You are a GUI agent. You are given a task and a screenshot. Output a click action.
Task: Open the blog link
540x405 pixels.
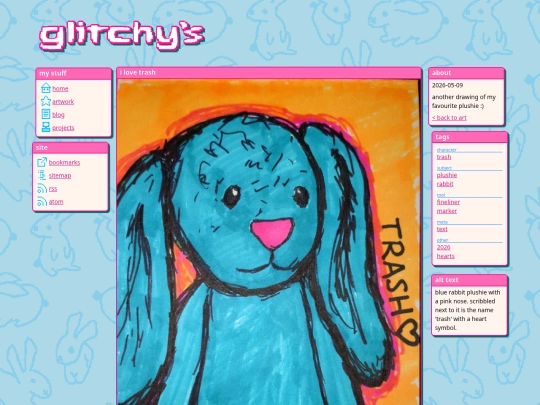click(x=58, y=115)
